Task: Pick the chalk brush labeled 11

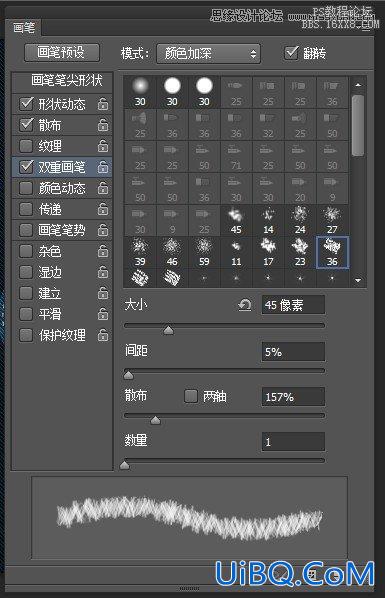Action: click(x=236, y=252)
